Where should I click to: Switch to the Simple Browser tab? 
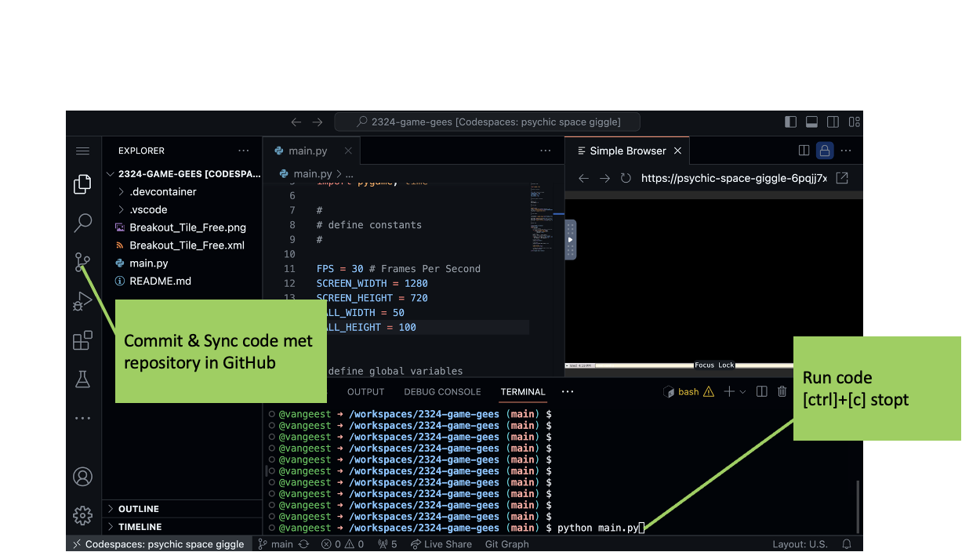626,151
